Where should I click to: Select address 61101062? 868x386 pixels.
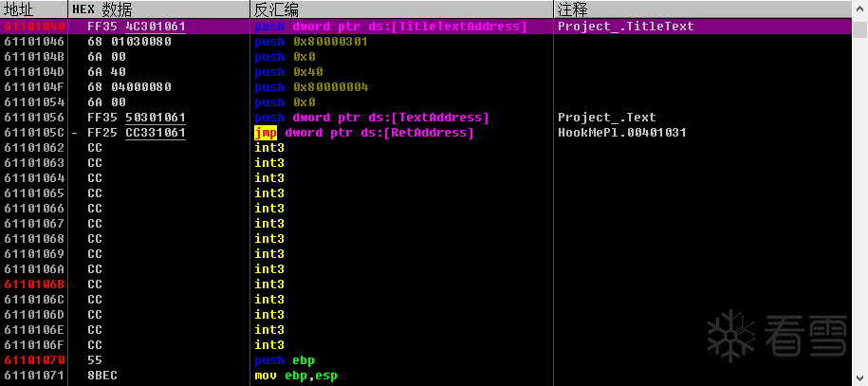(34, 148)
